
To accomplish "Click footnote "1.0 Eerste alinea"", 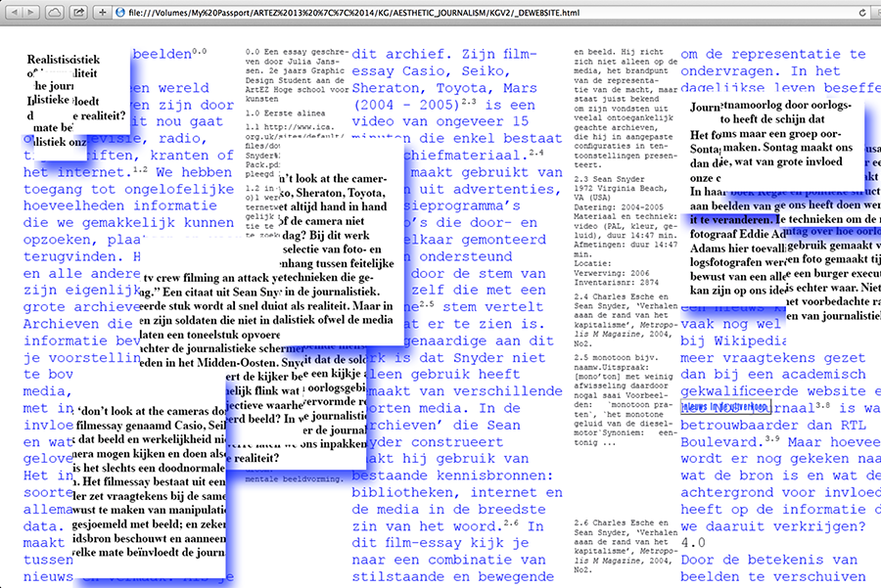I will tap(286, 113).
